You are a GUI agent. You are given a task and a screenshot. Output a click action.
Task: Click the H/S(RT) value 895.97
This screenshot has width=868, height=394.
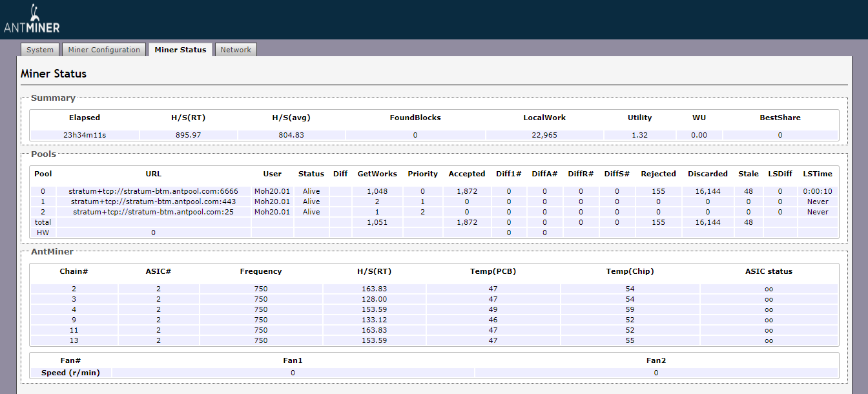188,135
